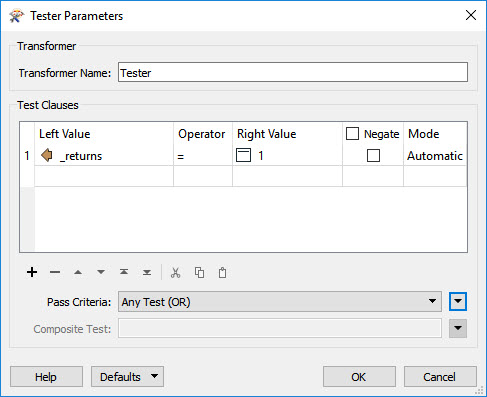Viewport: 487px width, 397px height.
Task: Open the Pass Criteria dropdown
Action: tap(280, 302)
